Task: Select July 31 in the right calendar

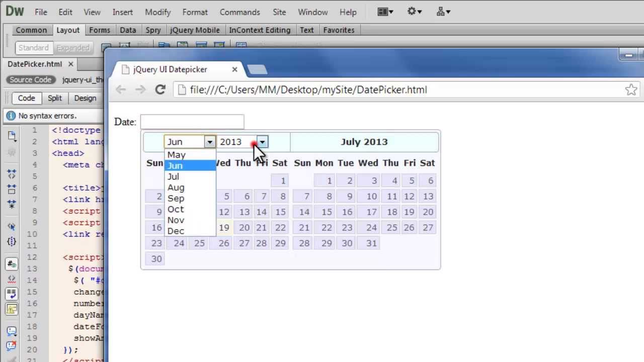Action: 368,243
